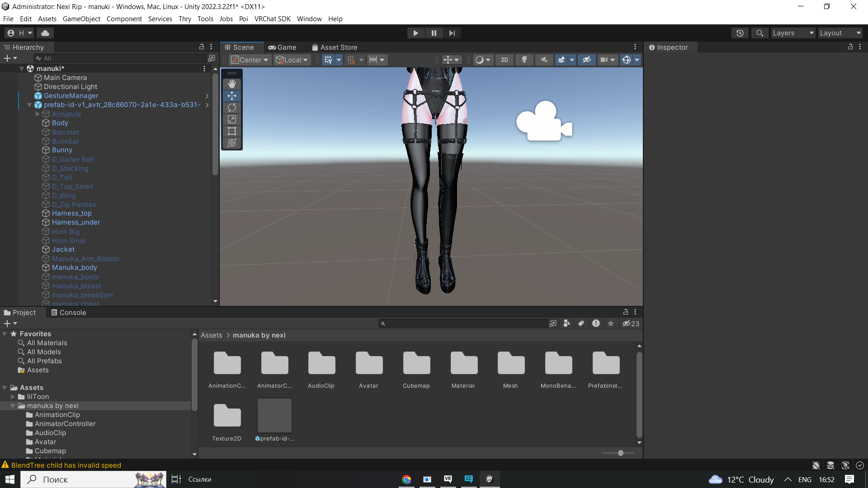Click the Hierarchy search field
868x488 pixels.
tap(120, 58)
